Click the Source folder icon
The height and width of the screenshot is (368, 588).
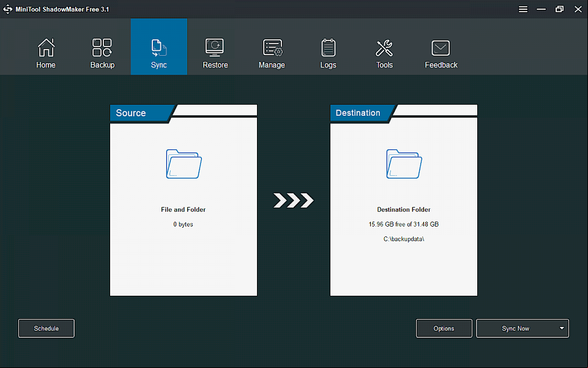coord(184,164)
